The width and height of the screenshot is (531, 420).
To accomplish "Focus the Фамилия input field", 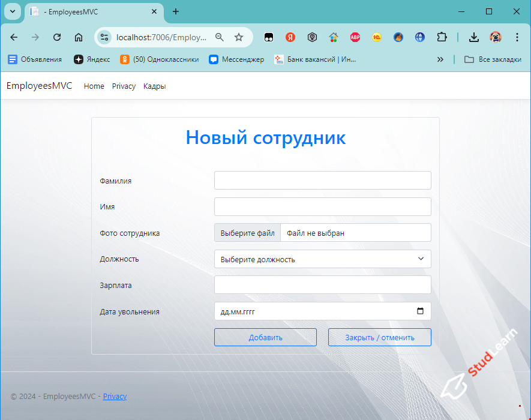I will [x=322, y=180].
